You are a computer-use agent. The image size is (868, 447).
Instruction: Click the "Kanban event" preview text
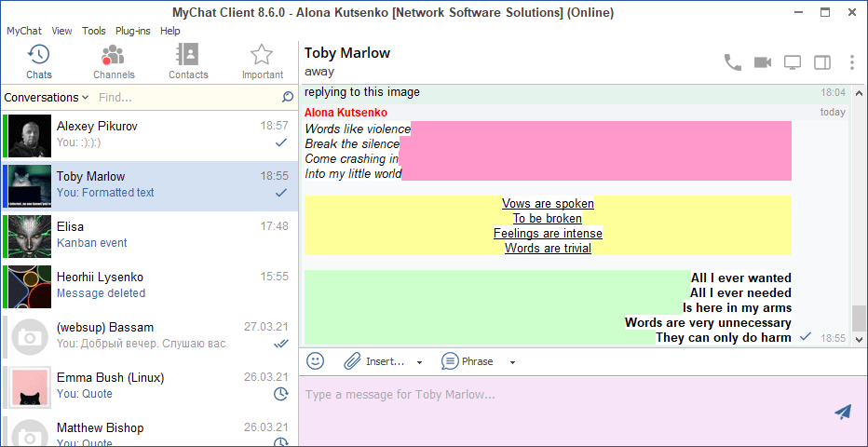(x=92, y=243)
